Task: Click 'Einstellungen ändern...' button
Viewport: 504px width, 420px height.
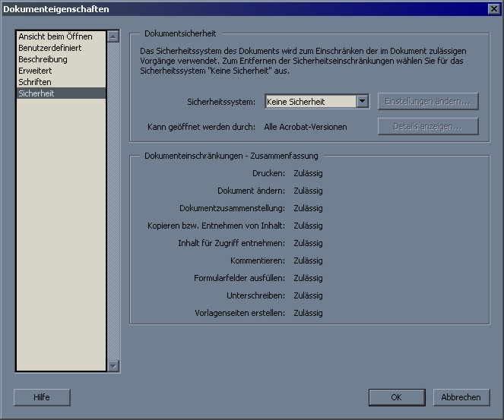Action: click(428, 102)
